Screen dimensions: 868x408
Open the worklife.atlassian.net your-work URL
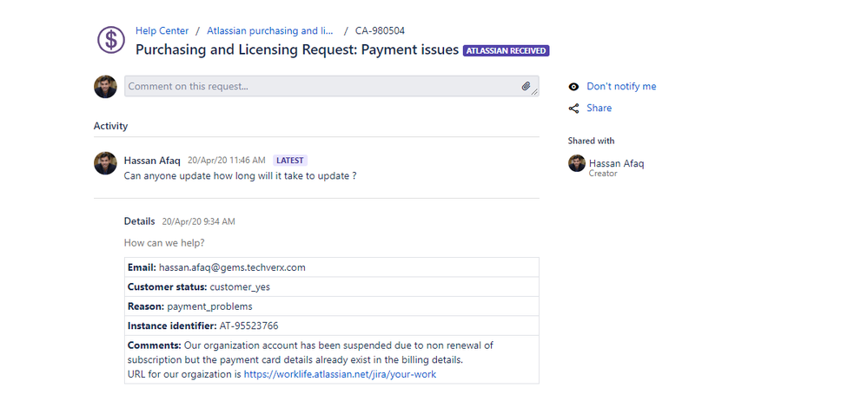pos(340,374)
